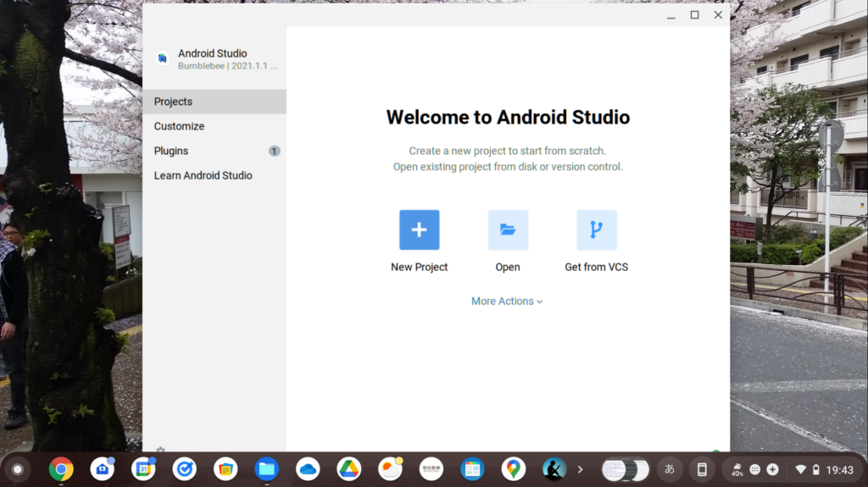
Task: Click the Wi-Fi status icon
Action: click(800, 470)
